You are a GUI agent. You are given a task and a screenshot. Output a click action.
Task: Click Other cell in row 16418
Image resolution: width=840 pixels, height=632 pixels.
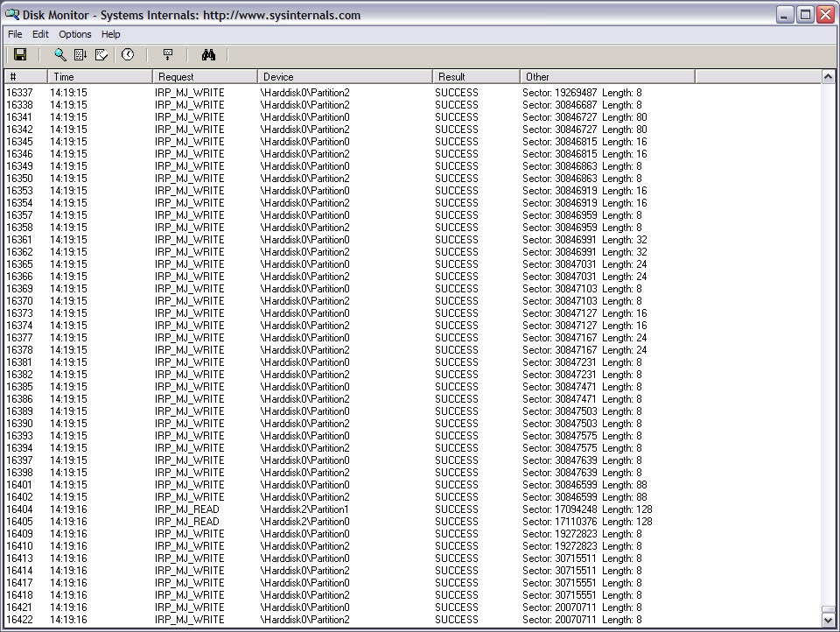[x=582, y=595]
